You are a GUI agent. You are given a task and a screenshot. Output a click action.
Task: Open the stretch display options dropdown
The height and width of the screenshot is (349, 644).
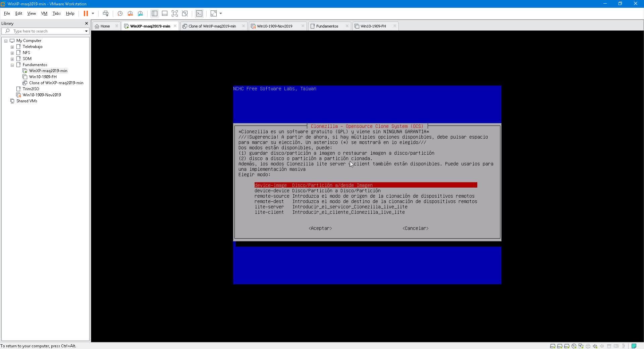221,13
